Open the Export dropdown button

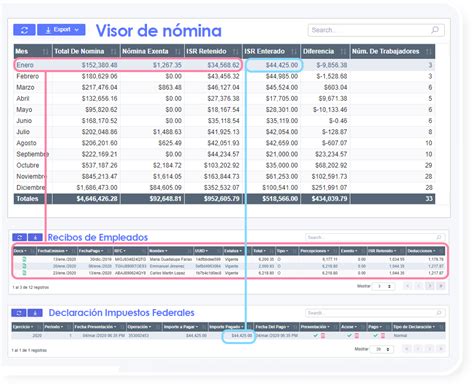click(61, 30)
